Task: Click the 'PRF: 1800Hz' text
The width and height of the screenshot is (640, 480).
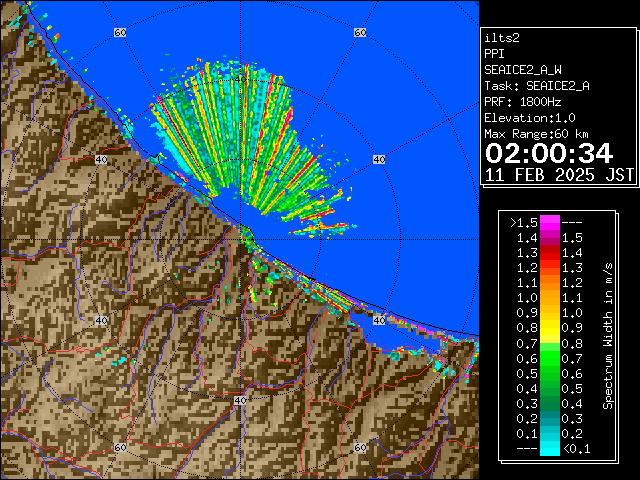Action: coord(523,102)
